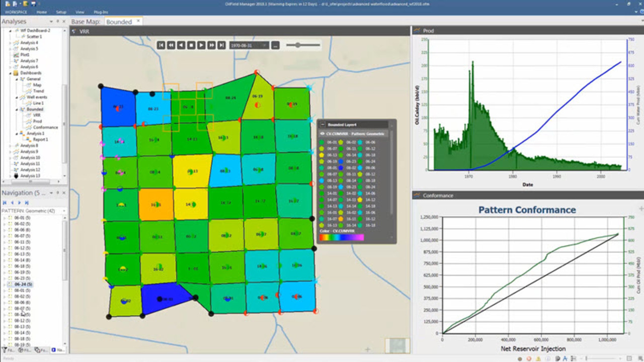Click the ellipsis button beside the date
This screenshot has width=644, height=362.
(x=275, y=45)
